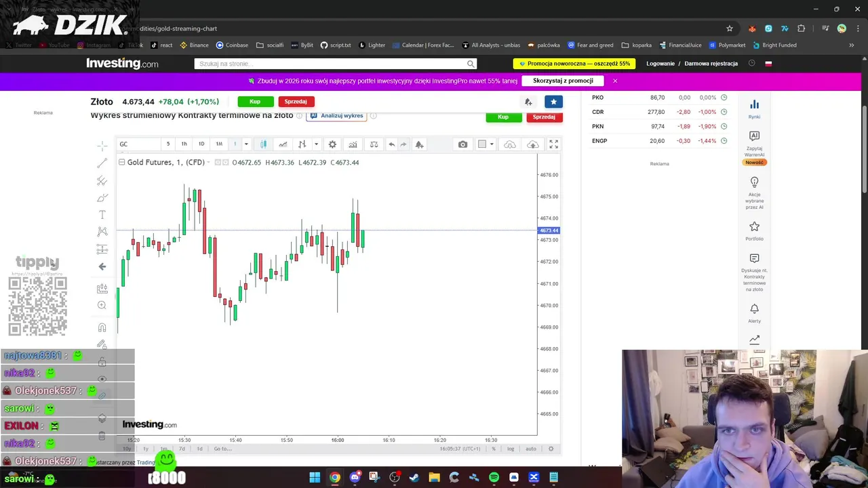
Task: Select the 5 minute interval
Action: click(168, 144)
